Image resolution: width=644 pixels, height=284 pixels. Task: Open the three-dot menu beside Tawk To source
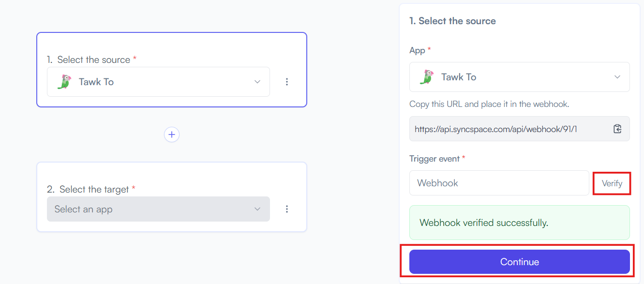(287, 82)
